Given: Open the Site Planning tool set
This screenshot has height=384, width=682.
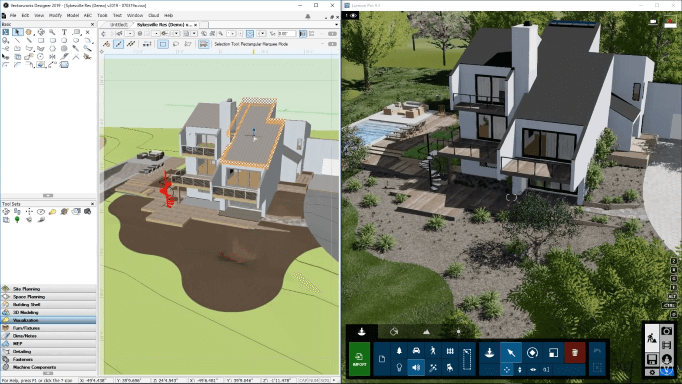Looking at the screenshot, I should 48,289.
